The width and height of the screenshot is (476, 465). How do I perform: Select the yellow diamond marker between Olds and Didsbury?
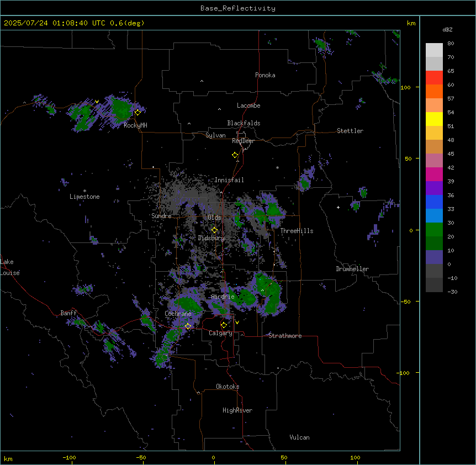[x=214, y=230]
